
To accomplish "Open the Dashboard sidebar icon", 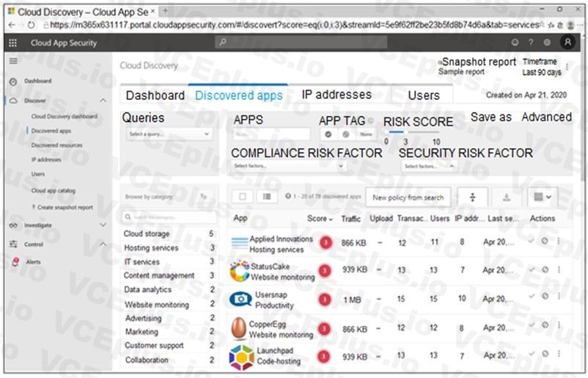I will click(x=13, y=81).
